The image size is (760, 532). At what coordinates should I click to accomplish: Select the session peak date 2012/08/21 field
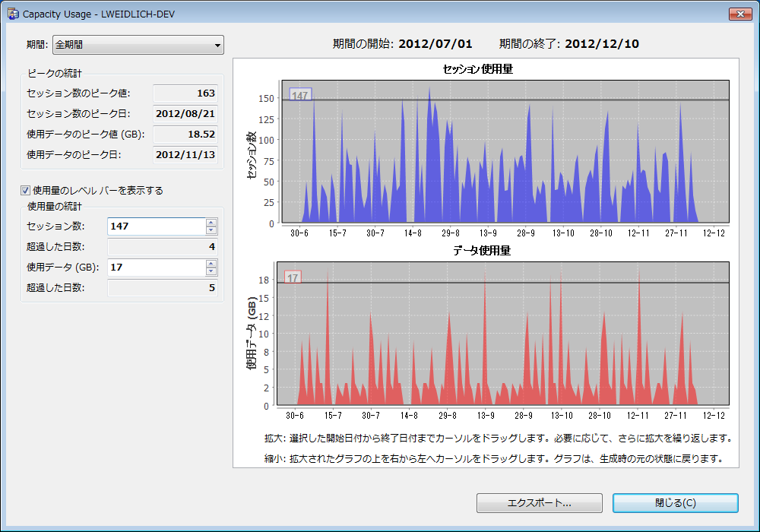click(x=185, y=114)
